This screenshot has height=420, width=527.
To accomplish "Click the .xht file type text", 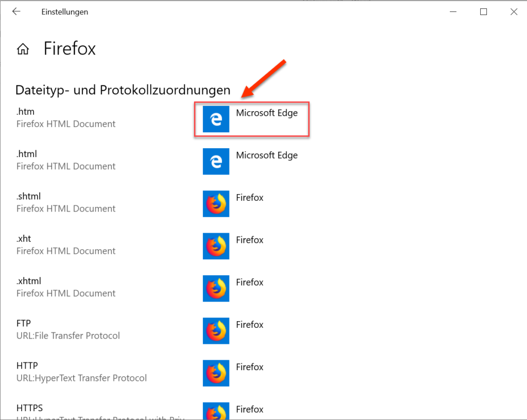I will point(24,238).
